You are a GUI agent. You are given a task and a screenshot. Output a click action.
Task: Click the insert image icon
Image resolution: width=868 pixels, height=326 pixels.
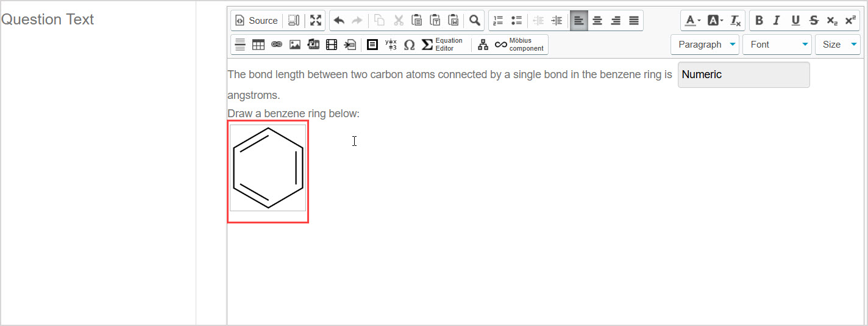click(x=295, y=45)
